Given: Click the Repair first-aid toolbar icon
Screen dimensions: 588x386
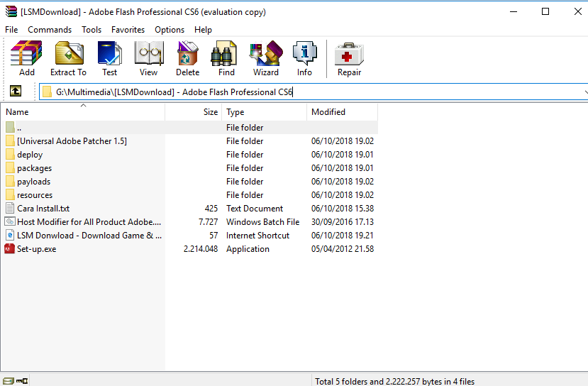Looking at the screenshot, I should pos(349,54).
